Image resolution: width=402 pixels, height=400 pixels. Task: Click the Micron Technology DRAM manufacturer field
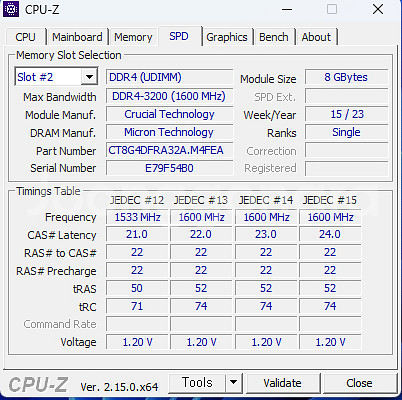coord(169,132)
